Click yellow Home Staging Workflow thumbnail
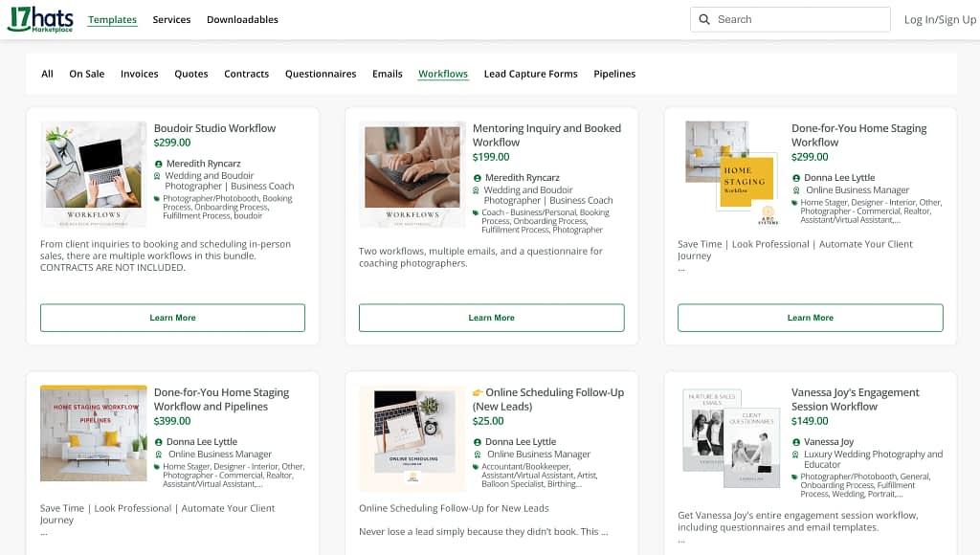 tap(731, 173)
